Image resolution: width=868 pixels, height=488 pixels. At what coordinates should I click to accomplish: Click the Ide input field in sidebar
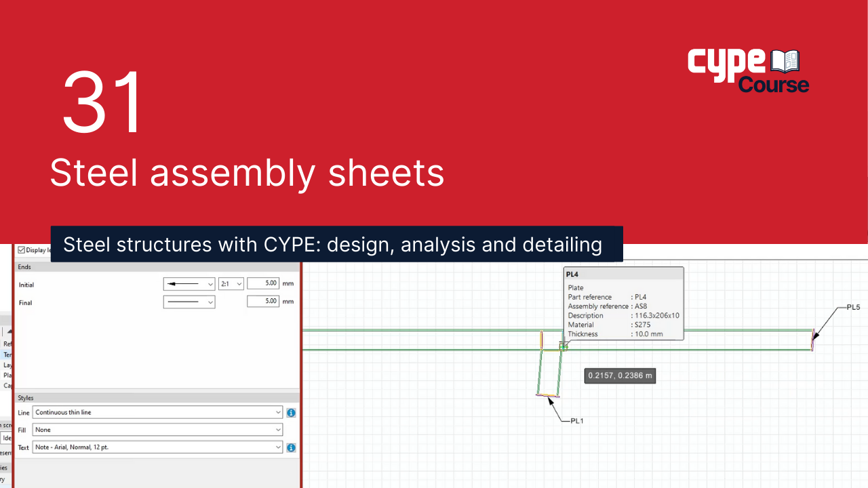click(7, 438)
